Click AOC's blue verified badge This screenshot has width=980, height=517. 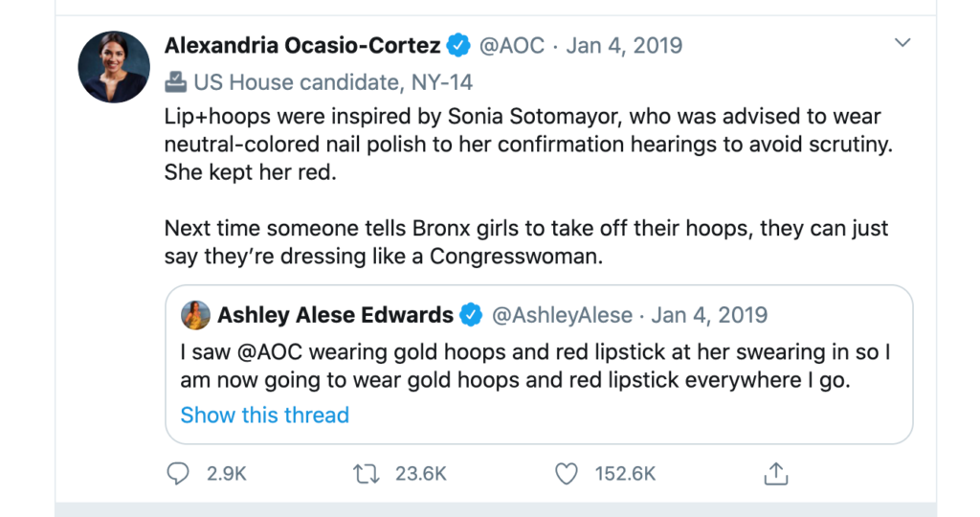click(x=459, y=45)
